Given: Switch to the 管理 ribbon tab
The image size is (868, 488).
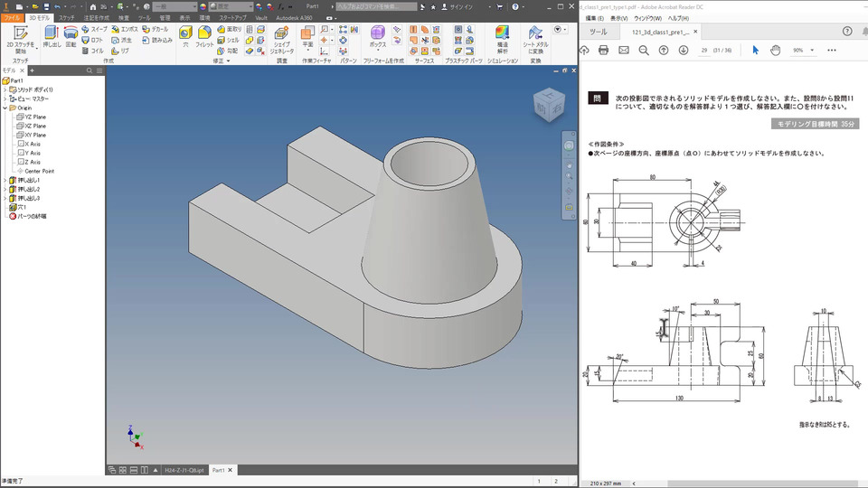Looking at the screenshot, I should point(165,18).
